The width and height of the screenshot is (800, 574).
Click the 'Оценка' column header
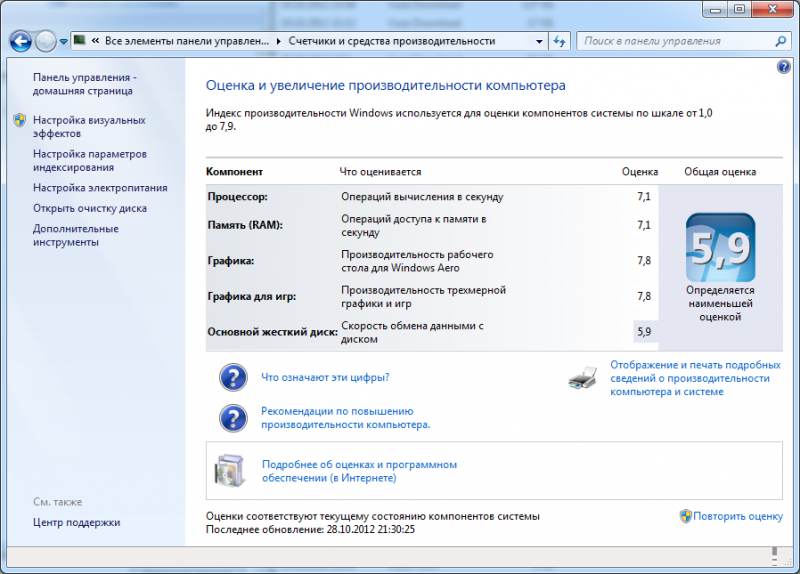(x=640, y=172)
